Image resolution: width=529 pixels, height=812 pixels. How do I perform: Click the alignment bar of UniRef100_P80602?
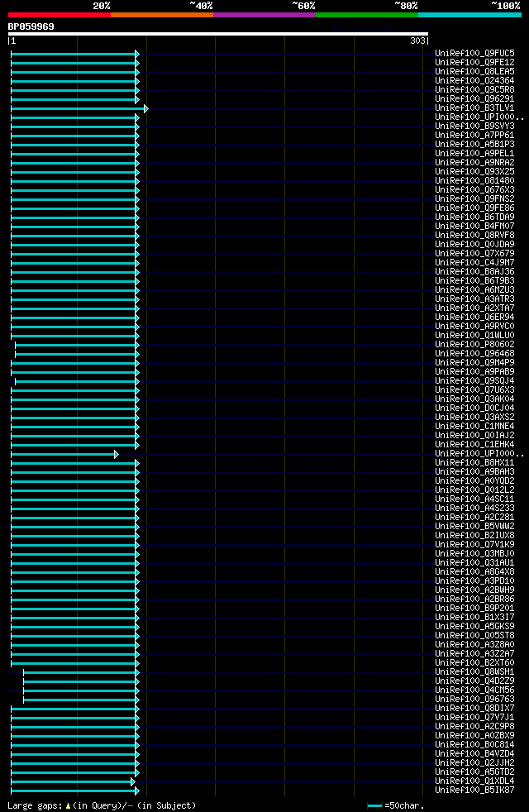pos(77,346)
